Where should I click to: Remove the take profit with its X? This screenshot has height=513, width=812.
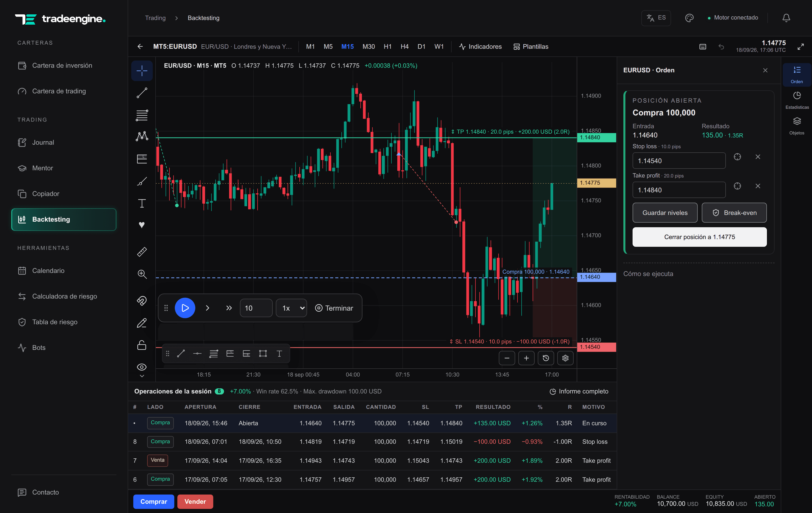758,186
